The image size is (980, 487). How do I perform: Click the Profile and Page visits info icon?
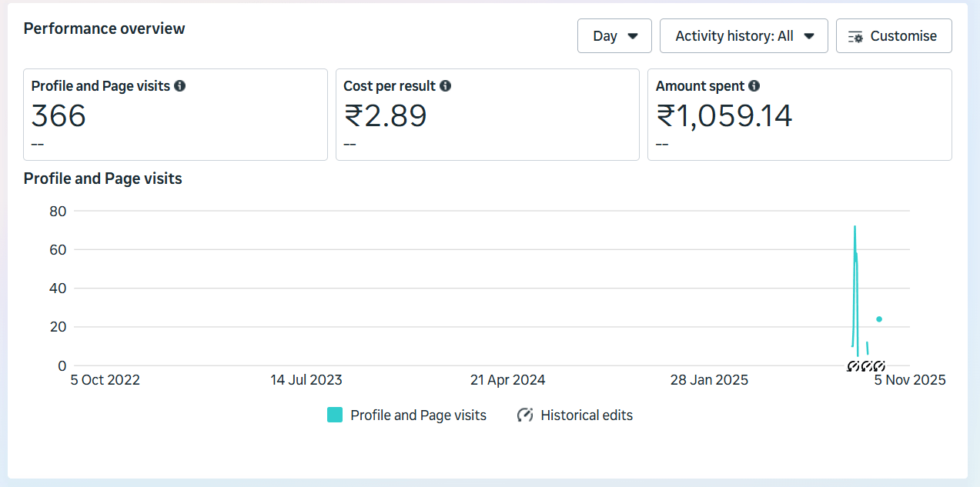(180, 85)
